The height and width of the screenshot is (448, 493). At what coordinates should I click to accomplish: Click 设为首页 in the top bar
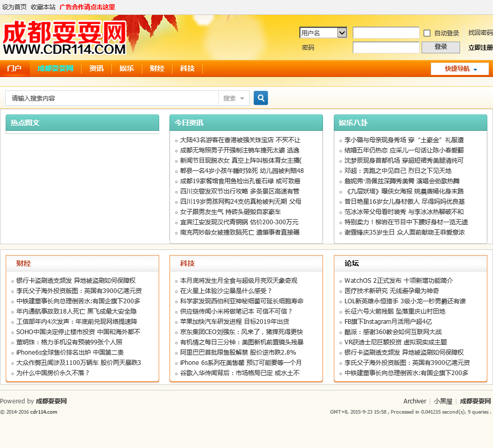(14, 7)
